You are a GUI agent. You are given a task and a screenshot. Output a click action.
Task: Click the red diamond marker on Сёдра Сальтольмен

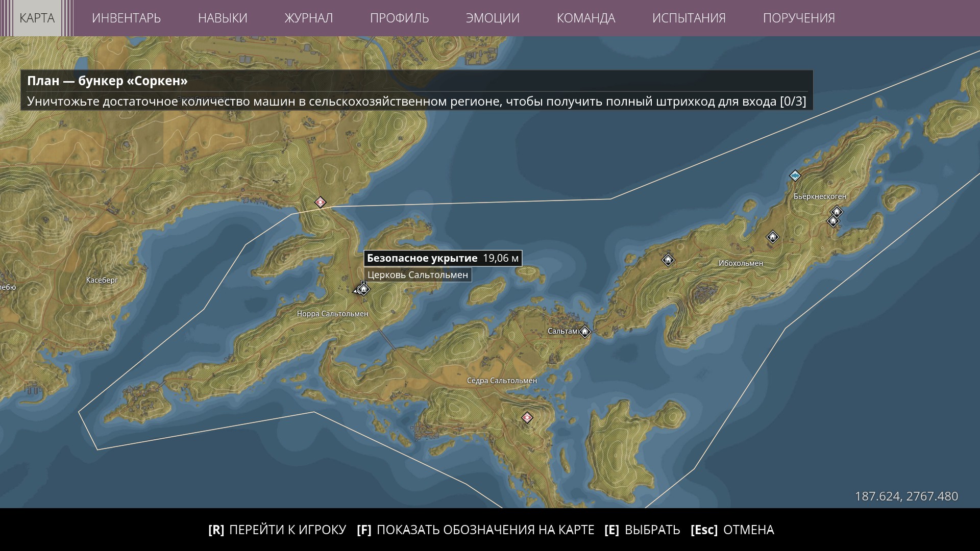[527, 418]
